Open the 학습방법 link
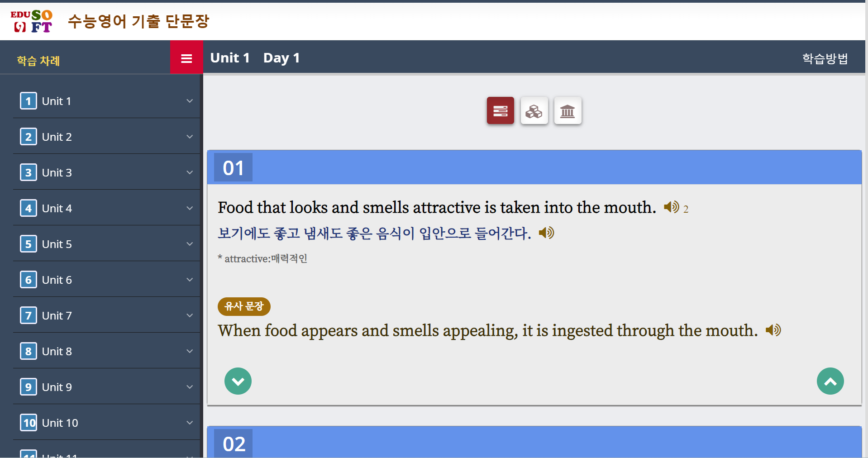868x458 pixels. [825, 58]
